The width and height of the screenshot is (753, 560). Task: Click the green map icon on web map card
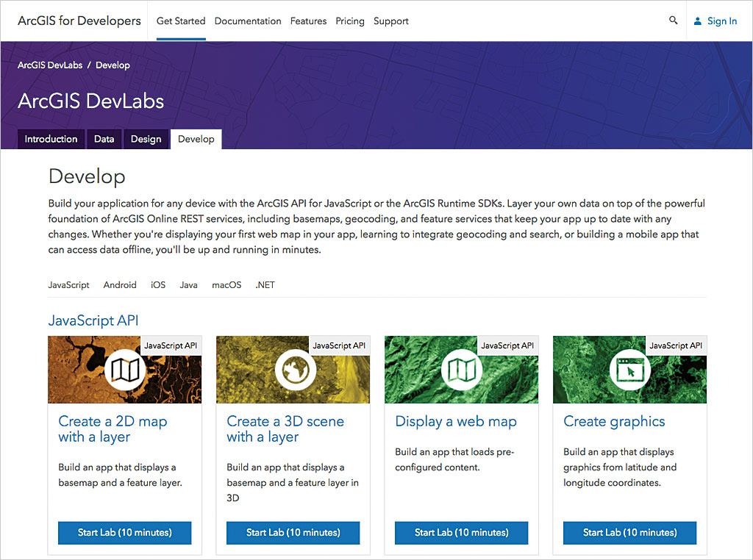pyautogui.click(x=462, y=370)
